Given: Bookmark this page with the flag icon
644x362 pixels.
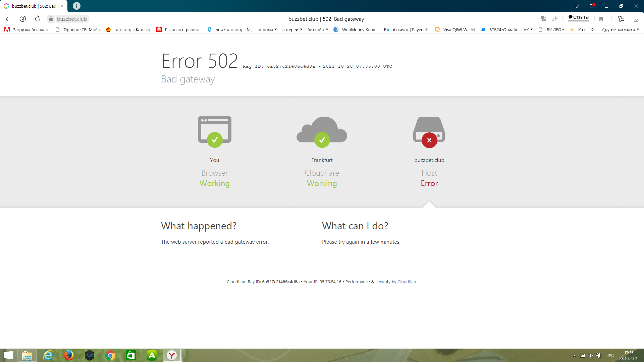Looking at the screenshot, I should [601, 19].
